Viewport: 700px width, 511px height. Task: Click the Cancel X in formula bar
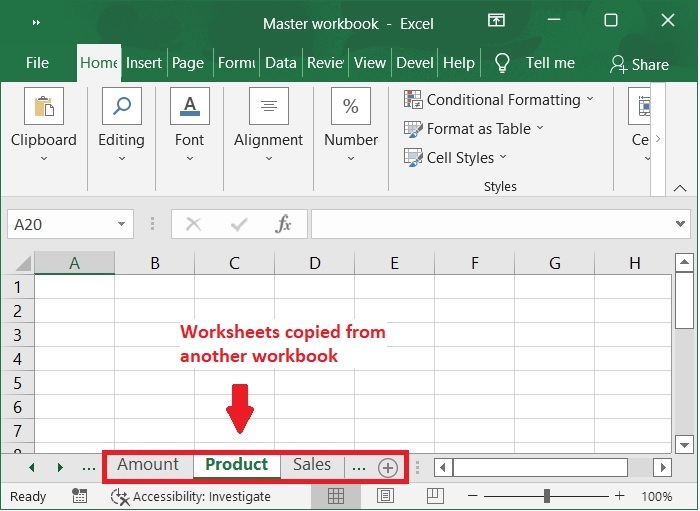[193, 224]
